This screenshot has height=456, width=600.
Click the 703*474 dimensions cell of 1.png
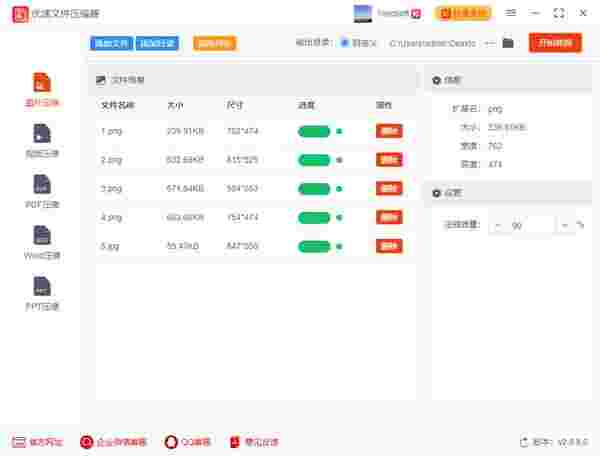tap(243, 131)
